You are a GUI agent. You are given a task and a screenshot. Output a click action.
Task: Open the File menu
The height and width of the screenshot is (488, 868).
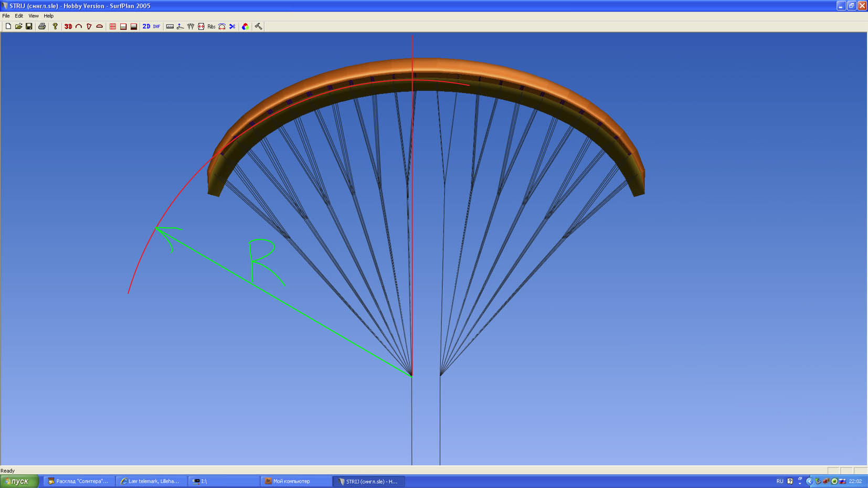(x=6, y=16)
